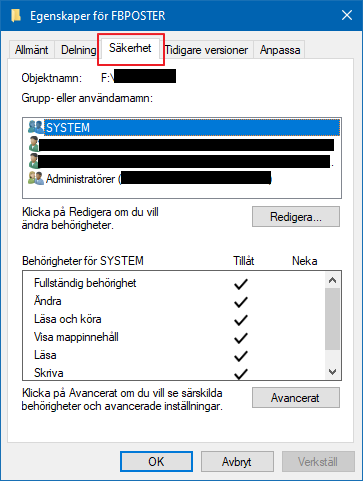
Task: Click the folder icon in title bar
Action: coord(16,16)
